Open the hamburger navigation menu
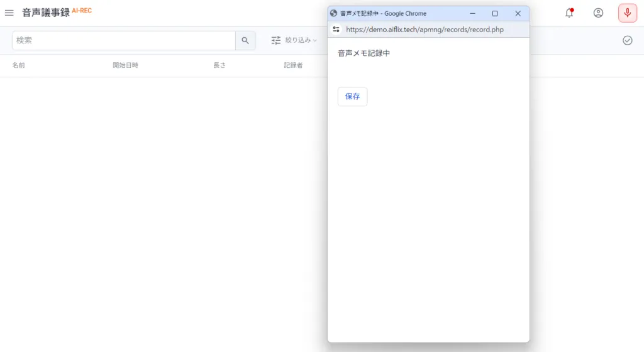Screen dimensions: 644x352 click(9, 13)
